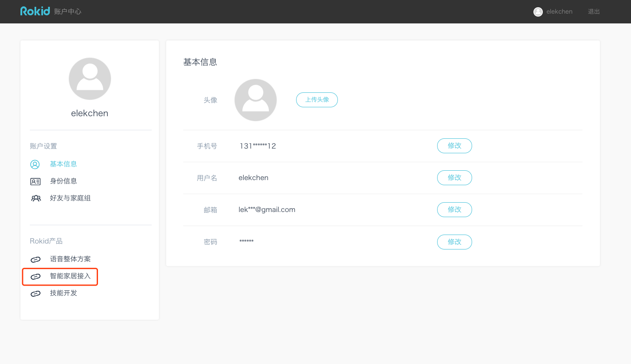Click the link icon beside 智能家居接入
This screenshot has height=364, width=631.
(x=35, y=277)
